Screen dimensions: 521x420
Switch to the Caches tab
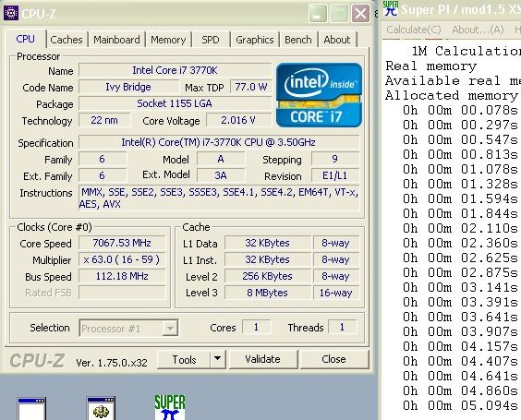click(67, 40)
